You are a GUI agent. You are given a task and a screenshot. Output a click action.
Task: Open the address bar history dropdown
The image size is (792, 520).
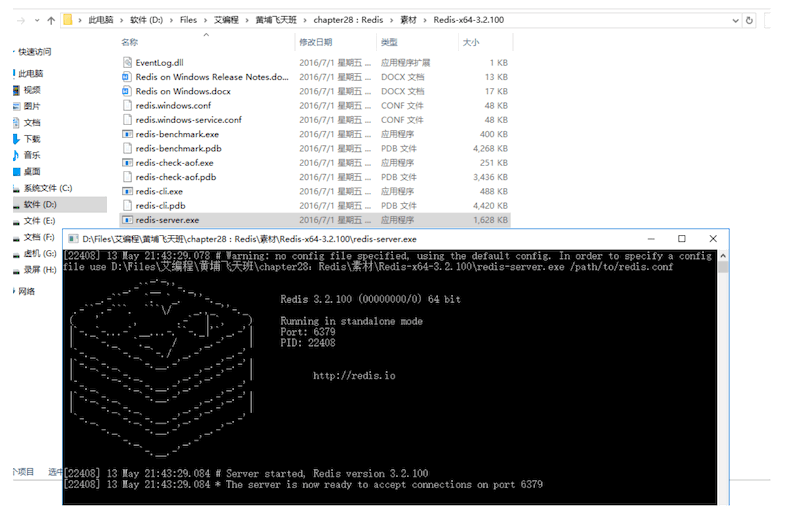pos(735,20)
